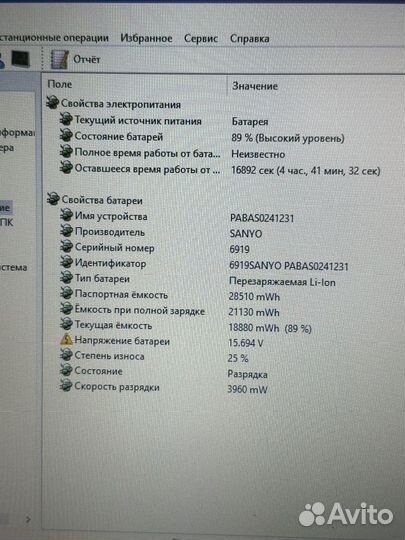Open the Избранное menu
The height and width of the screenshot is (540, 405).
click(x=146, y=38)
